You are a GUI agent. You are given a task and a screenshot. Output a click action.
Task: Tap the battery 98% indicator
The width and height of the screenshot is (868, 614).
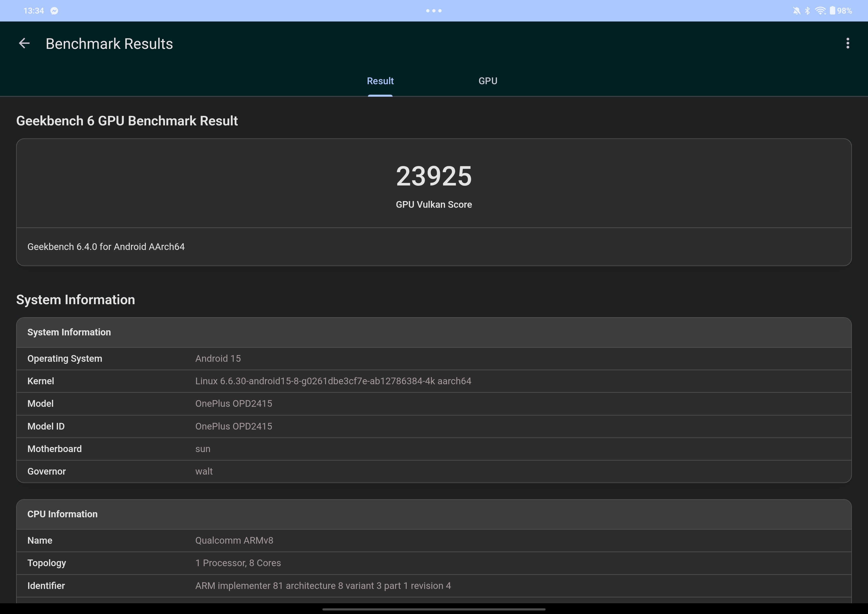pyautogui.click(x=841, y=11)
